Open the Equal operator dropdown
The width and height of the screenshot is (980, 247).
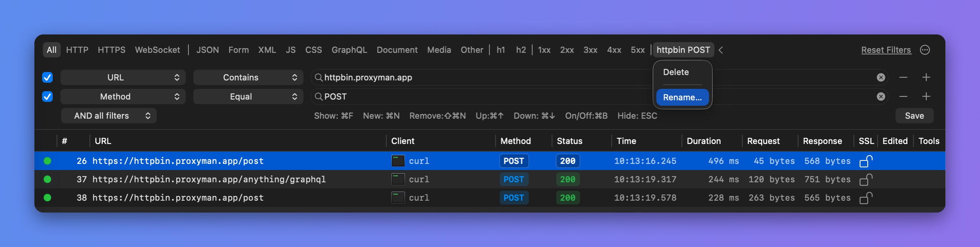(248, 97)
